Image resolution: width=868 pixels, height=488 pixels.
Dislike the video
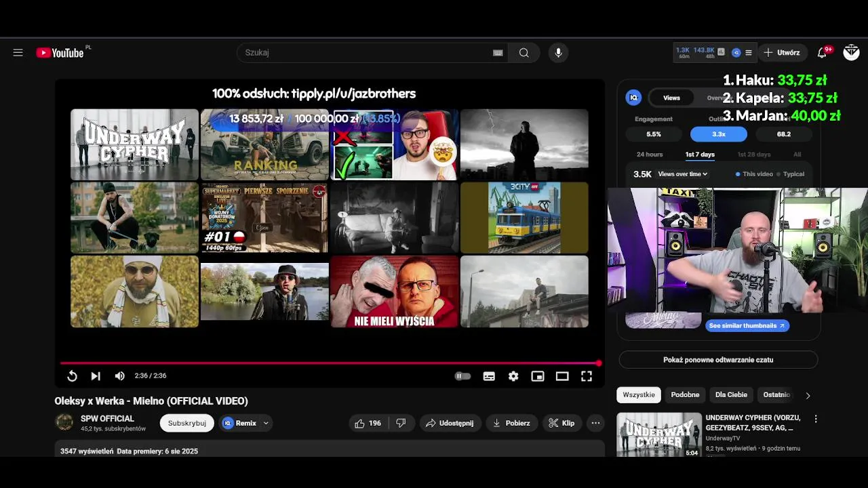coord(401,423)
